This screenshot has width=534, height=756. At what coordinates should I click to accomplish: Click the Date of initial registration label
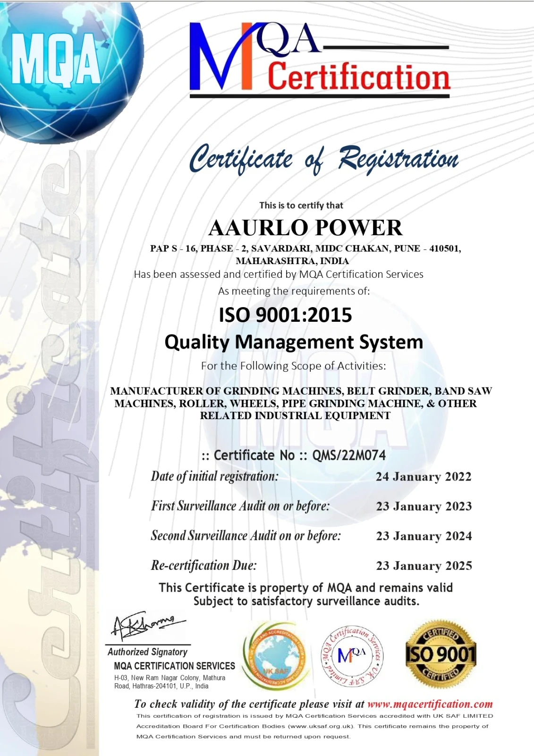tap(215, 476)
